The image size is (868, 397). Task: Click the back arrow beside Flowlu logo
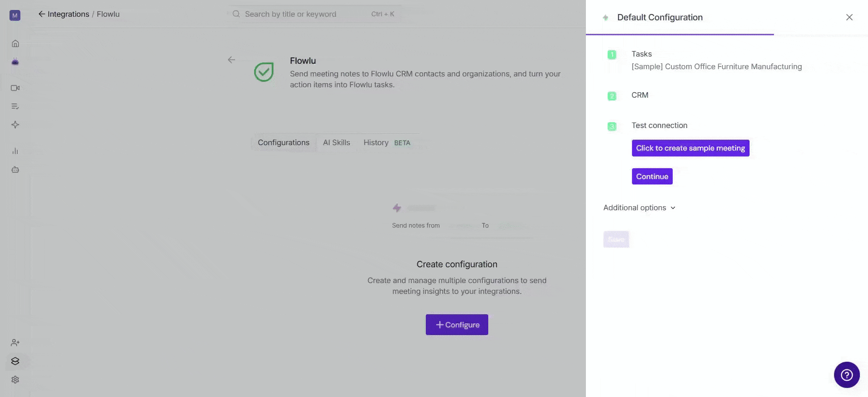coord(231,60)
